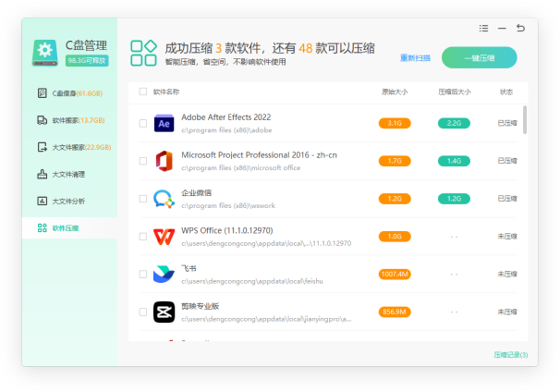
Task: Click the 3.1G original size badge
Action: click(395, 123)
